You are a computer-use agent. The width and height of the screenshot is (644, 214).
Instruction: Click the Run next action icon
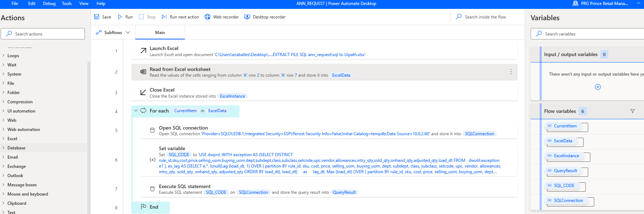point(164,17)
